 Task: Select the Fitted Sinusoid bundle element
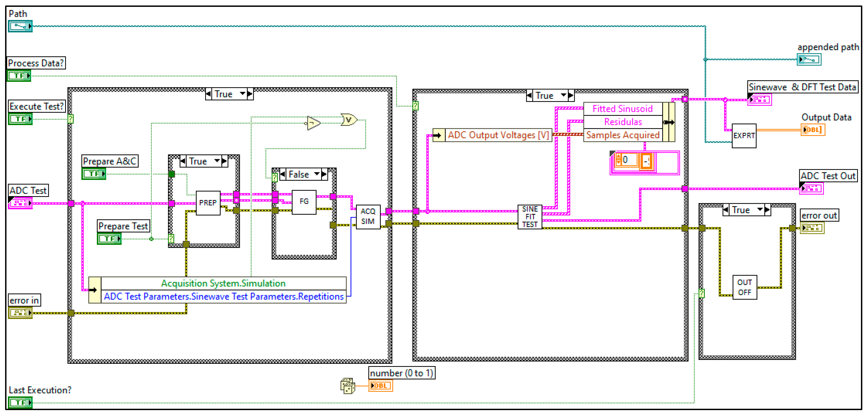pyautogui.click(x=622, y=109)
